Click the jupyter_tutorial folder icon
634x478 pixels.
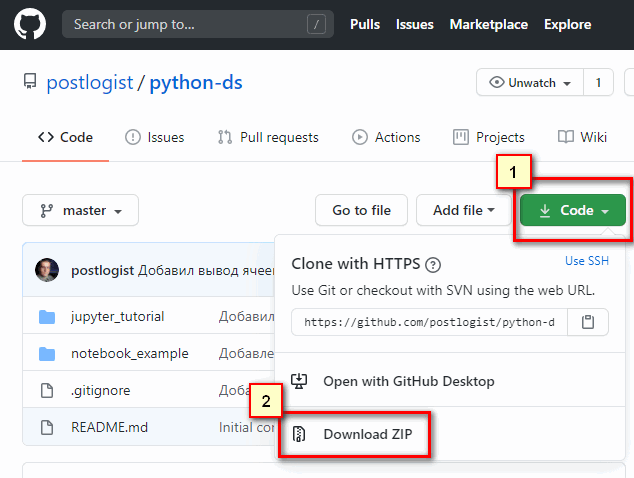pos(47,317)
